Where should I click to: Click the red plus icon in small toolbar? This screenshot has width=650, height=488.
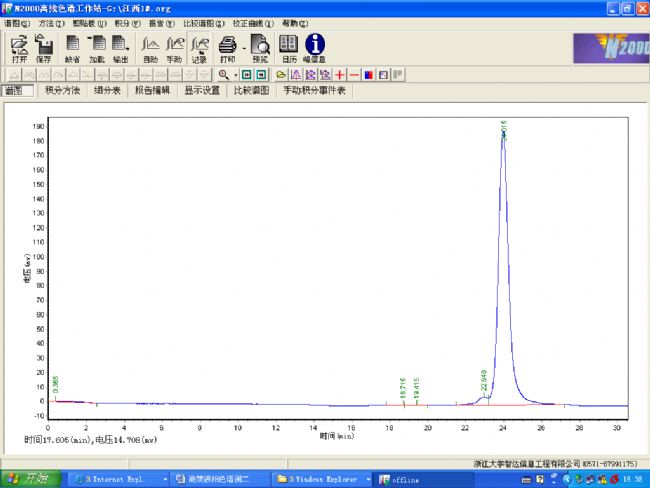[340, 75]
